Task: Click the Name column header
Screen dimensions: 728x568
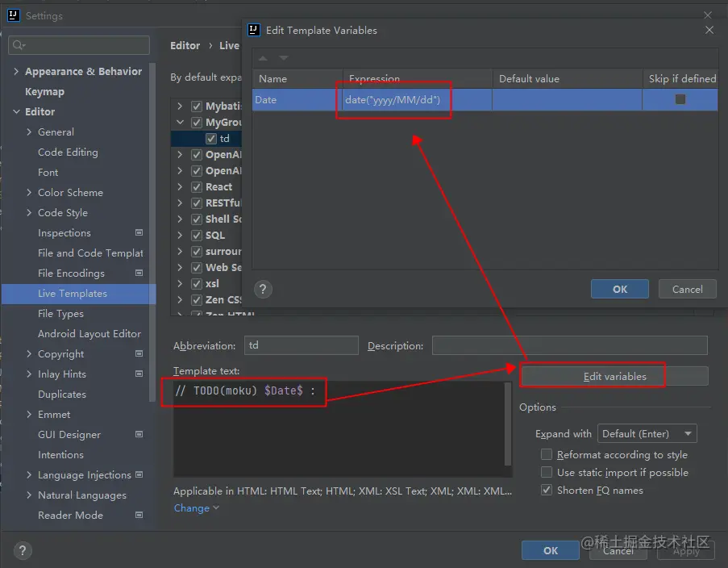Action: pyautogui.click(x=297, y=78)
